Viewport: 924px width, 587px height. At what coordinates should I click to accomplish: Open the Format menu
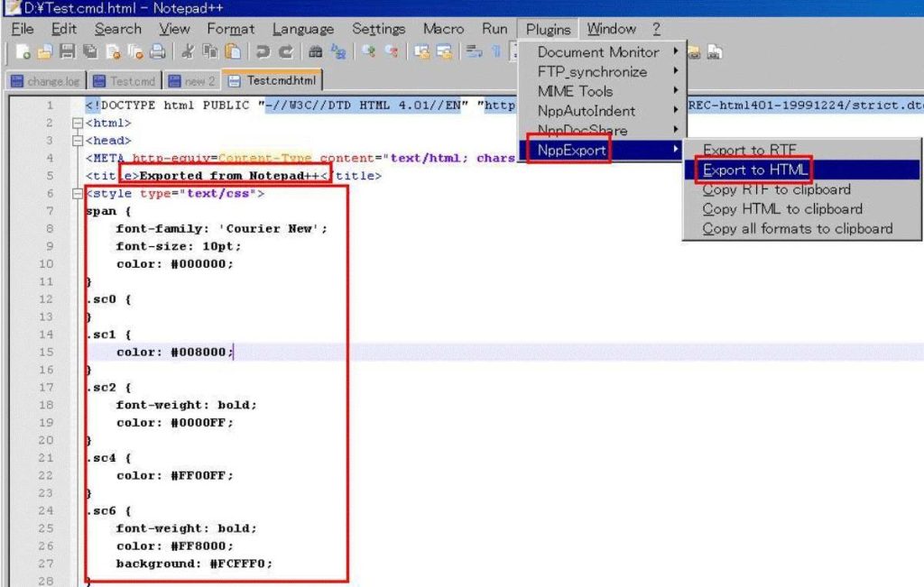[230, 29]
